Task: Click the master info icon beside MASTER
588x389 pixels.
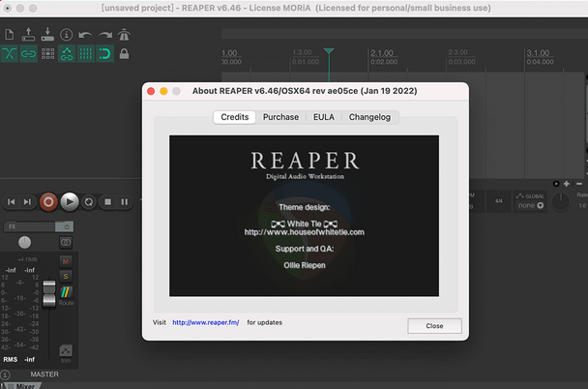Action: (5, 374)
